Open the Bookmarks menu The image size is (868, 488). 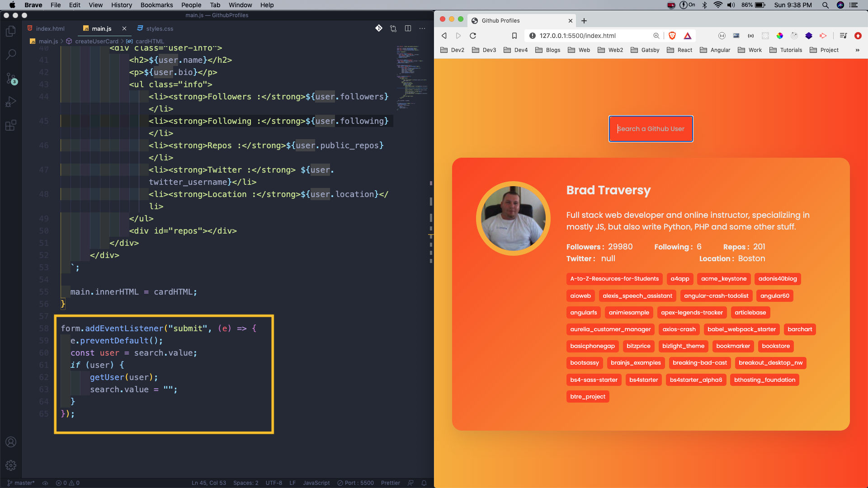pyautogui.click(x=156, y=5)
